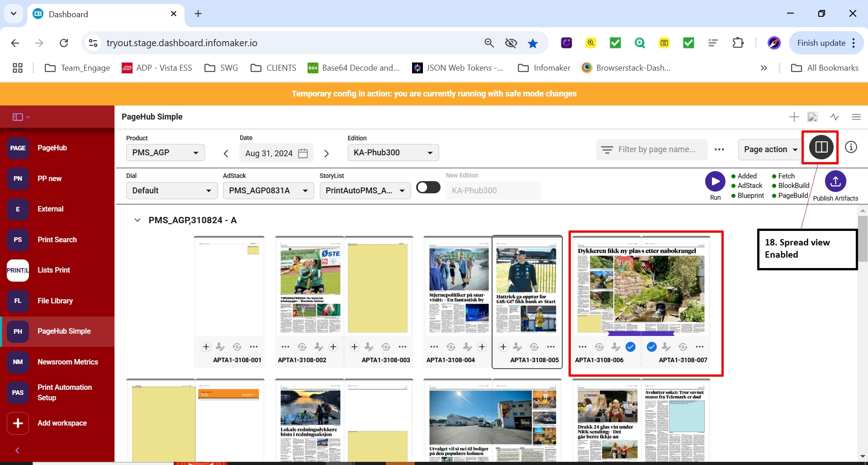
Task: Uncheck the blue checkmark on page APTA1-3108-007
Action: click(651, 347)
